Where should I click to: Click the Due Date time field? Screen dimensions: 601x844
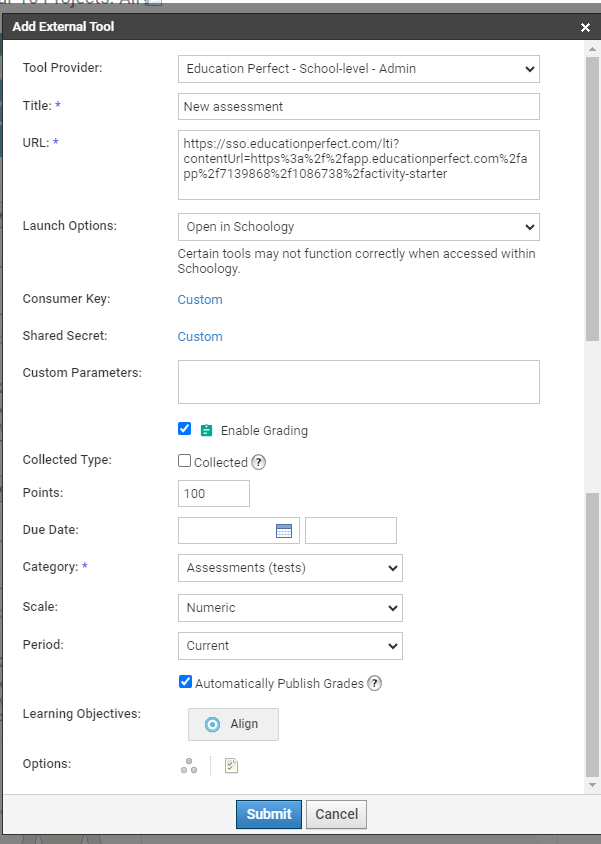coord(351,531)
